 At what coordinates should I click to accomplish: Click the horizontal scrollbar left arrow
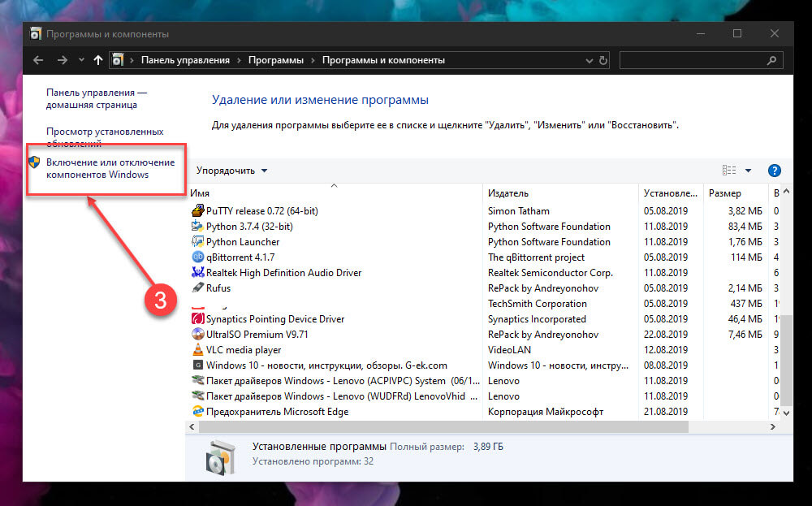192,426
